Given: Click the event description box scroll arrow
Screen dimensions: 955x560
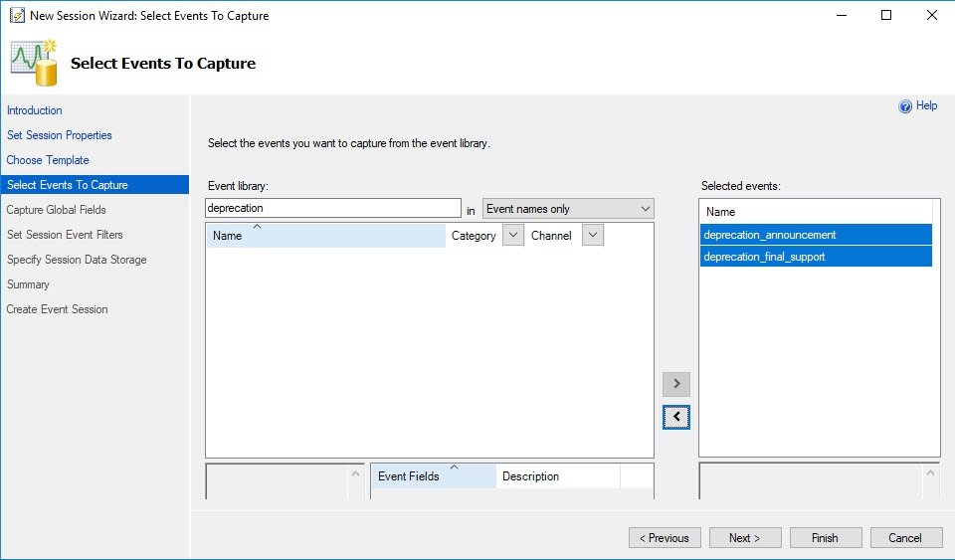Looking at the screenshot, I should (356, 473).
